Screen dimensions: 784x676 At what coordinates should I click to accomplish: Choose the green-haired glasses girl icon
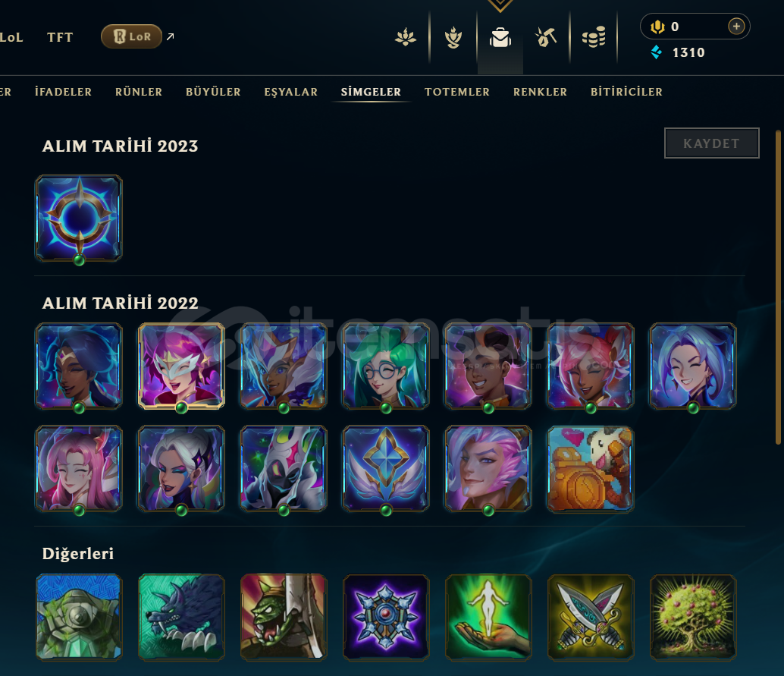click(x=386, y=366)
